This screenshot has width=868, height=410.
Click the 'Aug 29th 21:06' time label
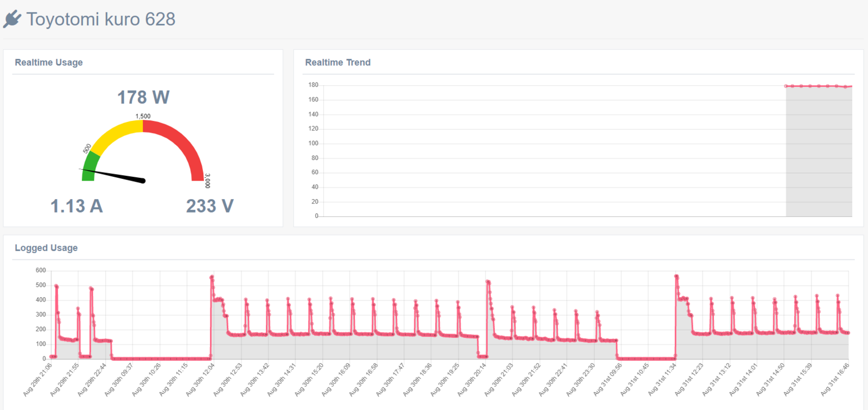tap(38, 380)
